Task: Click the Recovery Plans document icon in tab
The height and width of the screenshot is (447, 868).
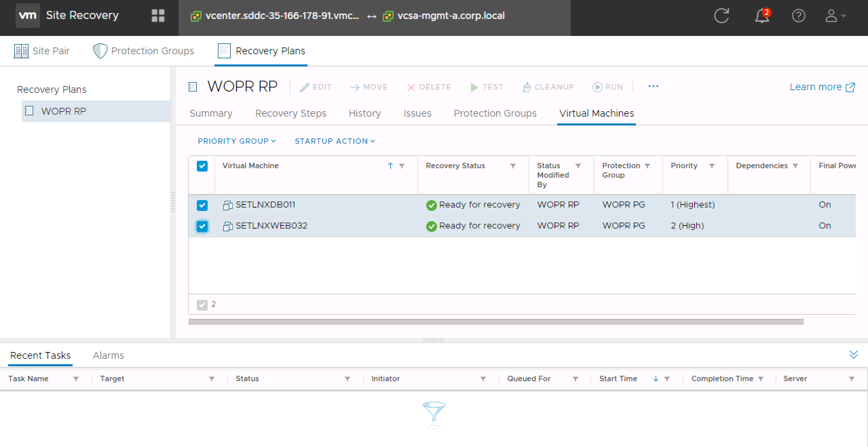Action: tap(224, 51)
